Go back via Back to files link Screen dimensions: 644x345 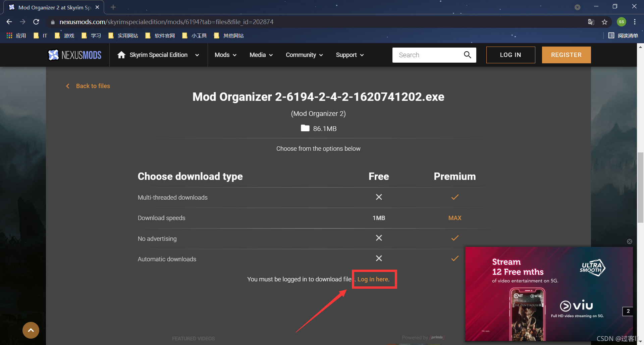coord(88,86)
